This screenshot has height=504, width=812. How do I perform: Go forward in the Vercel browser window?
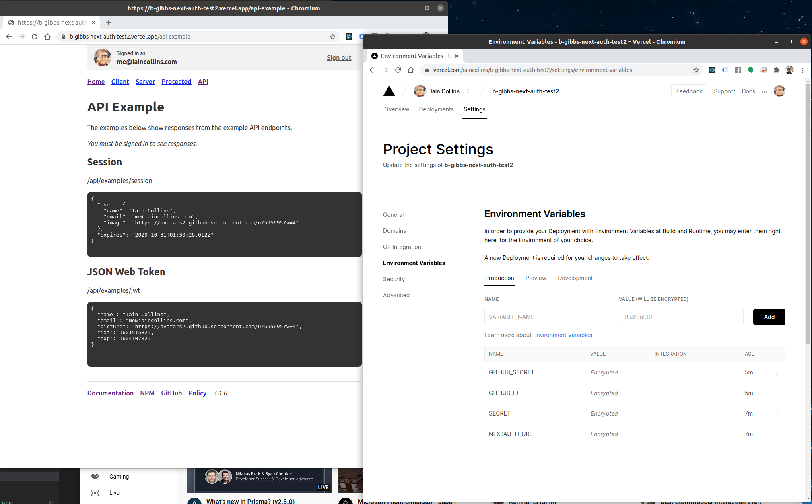pyautogui.click(x=385, y=70)
